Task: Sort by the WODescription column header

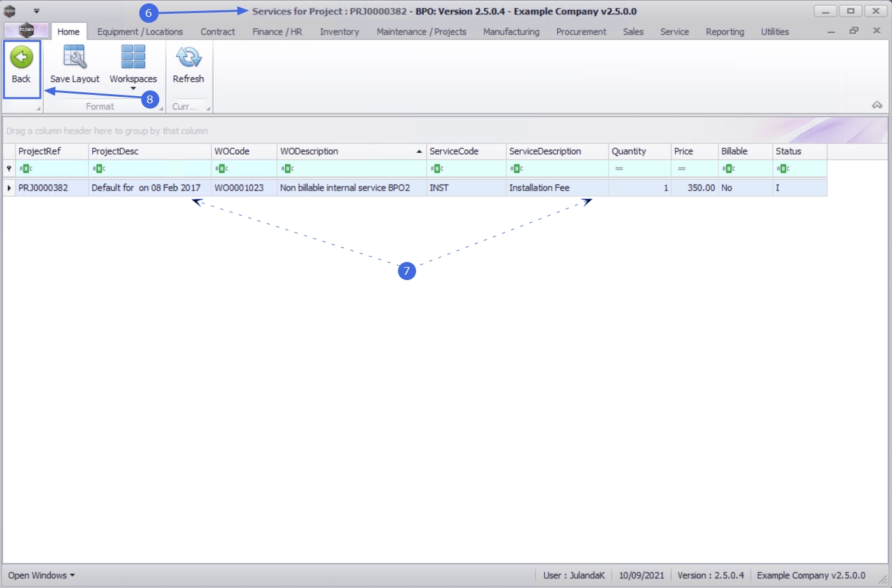Action: [x=352, y=151]
